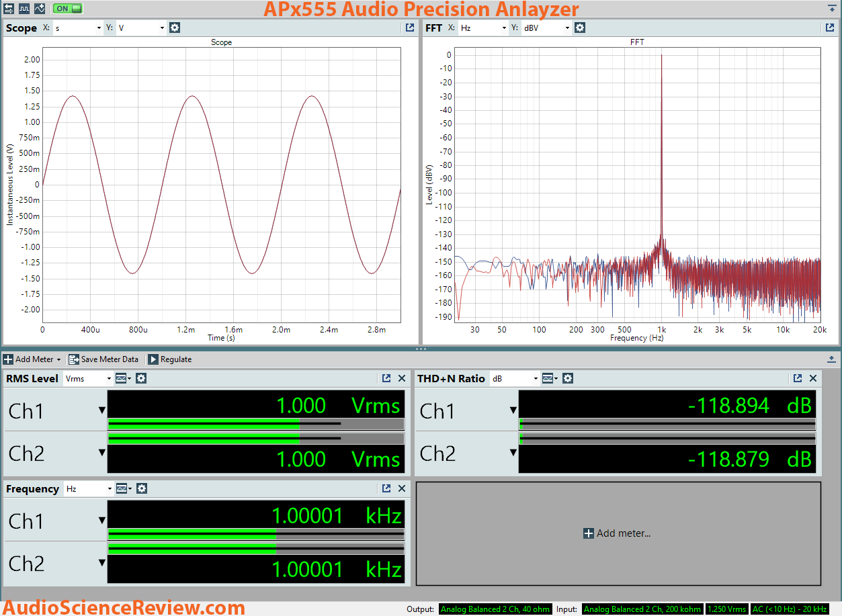This screenshot has width=842, height=616.
Task: Click the 1.250 Vrms status entry
Action: pos(727,609)
